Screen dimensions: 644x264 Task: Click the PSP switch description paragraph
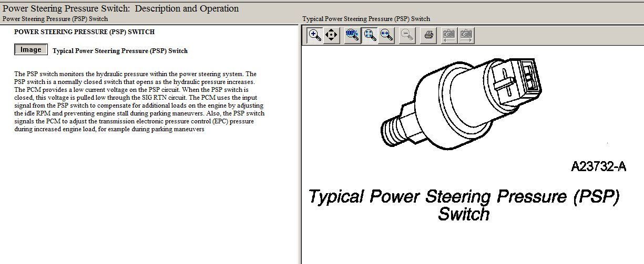click(x=139, y=102)
